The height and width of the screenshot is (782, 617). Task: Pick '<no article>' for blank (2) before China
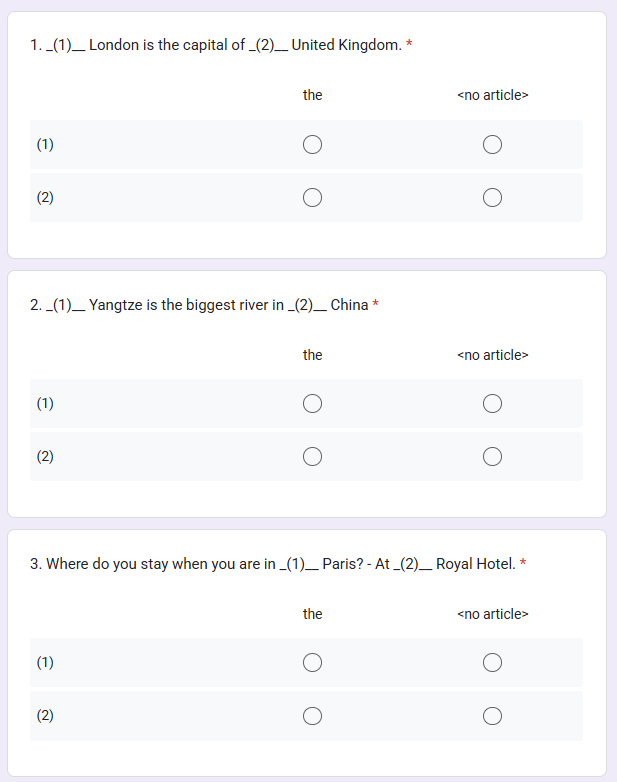[492, 456]
